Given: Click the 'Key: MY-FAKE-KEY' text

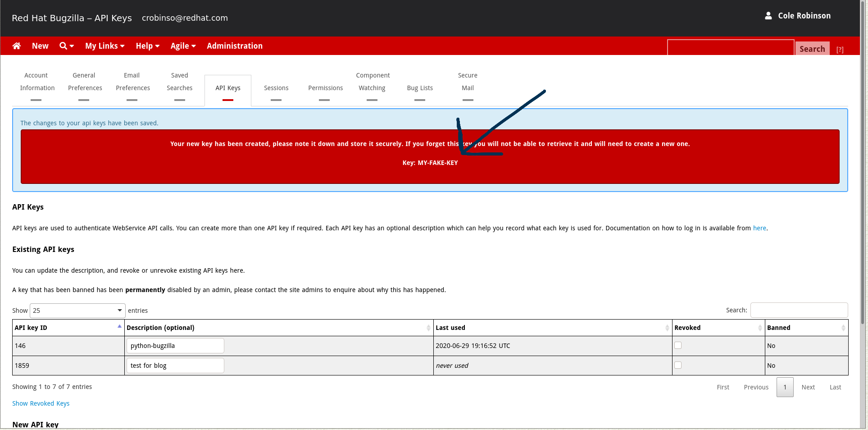Looking at the screenshot, I should pos(430,163).
